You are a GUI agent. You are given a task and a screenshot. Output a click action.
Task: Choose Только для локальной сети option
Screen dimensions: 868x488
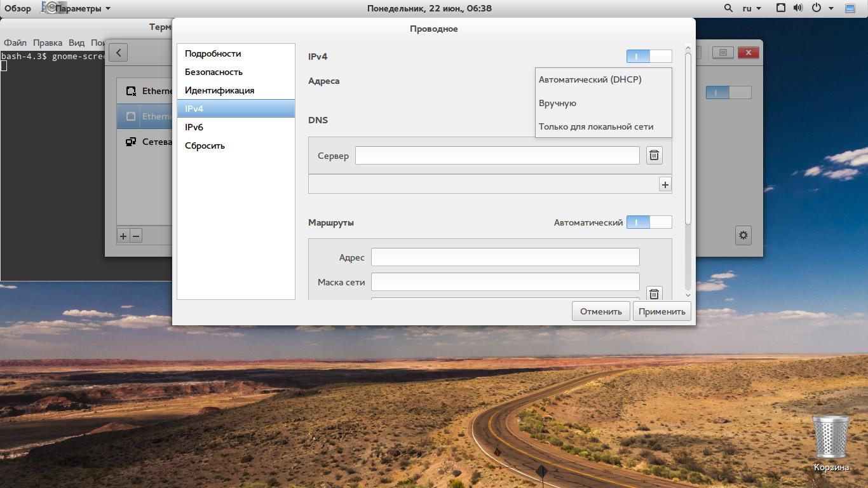click(604, 126)
